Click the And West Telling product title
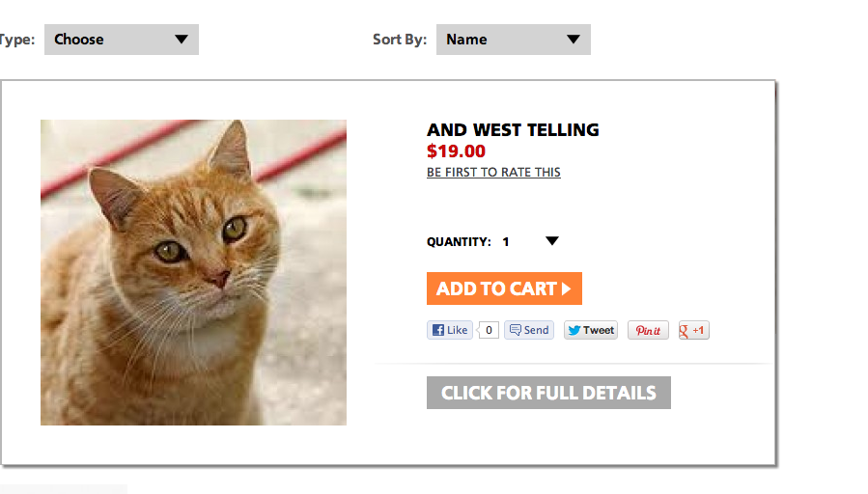This screenshot has width=868, height=494. tap(513, 130)
